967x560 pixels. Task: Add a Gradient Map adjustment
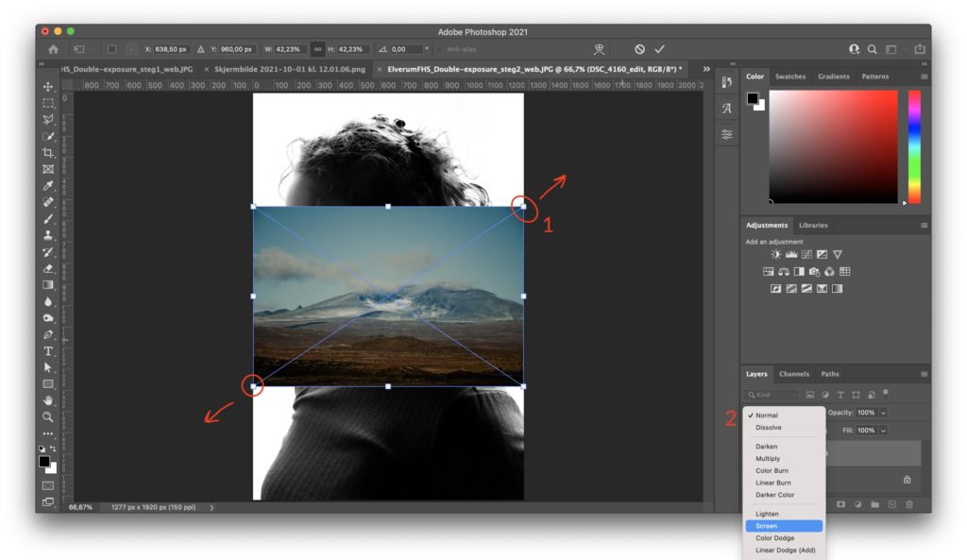pyautogui.click(x=838, y=289)
